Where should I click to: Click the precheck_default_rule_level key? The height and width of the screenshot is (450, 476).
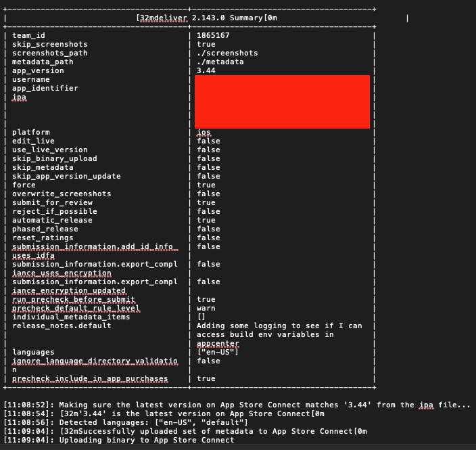click(x=76, y=309)
